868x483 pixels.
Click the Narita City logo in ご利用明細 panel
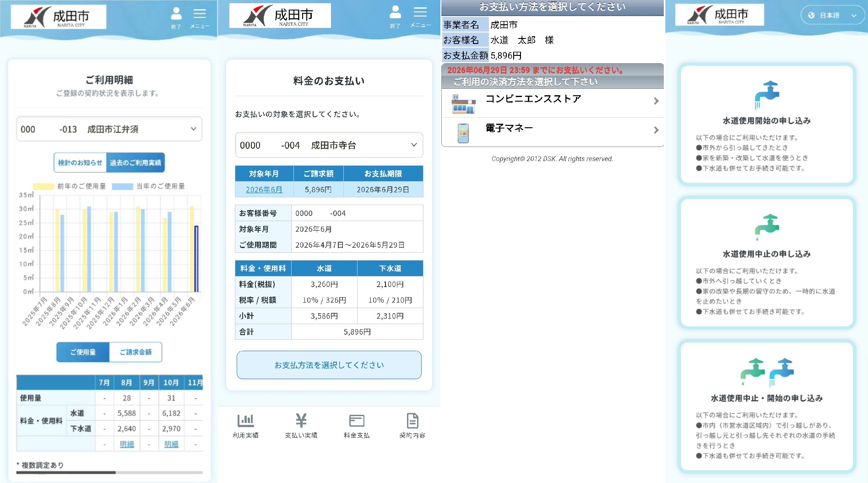click(x=59, y=17)
